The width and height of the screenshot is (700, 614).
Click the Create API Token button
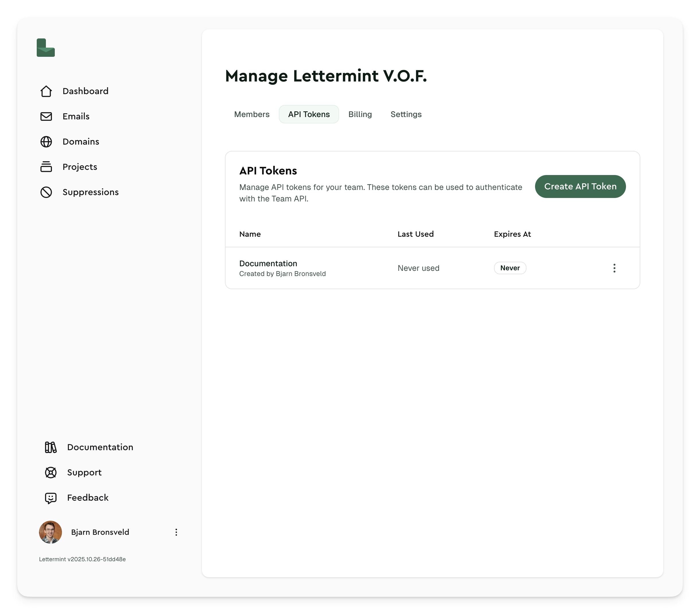[x=580, y=186]
